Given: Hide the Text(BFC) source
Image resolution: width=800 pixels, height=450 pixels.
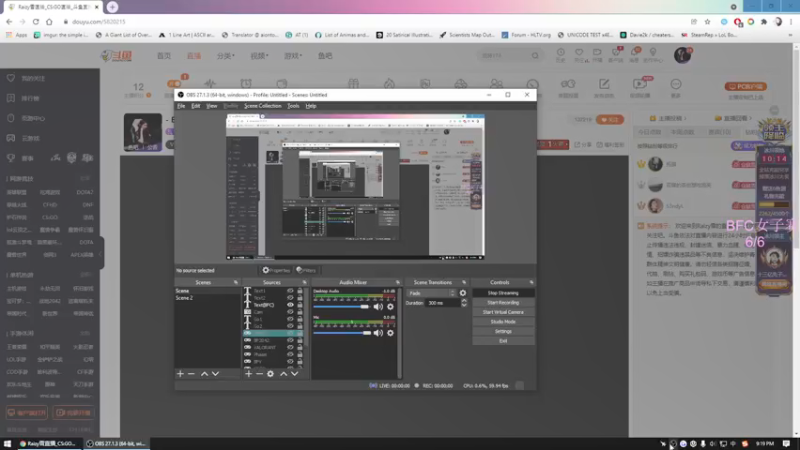Looking at the screenshot, I should click(290, 305).
